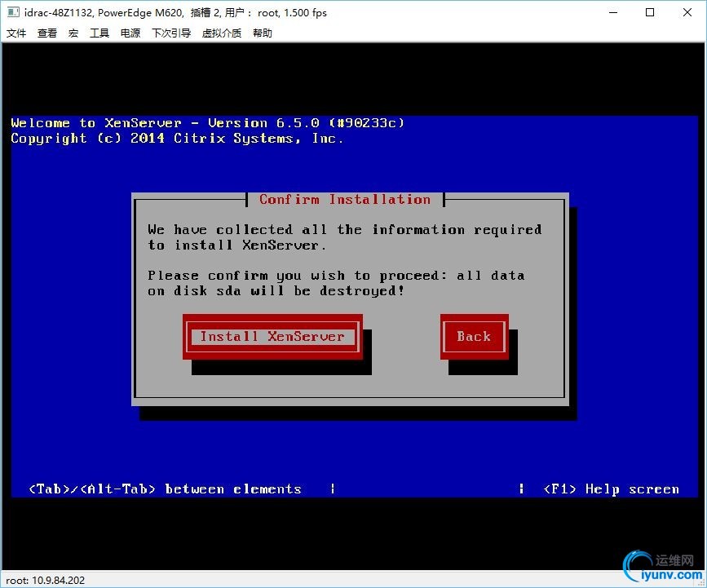The width and height of the screenshot is (707, 588).
Task: Close the iDRAC console window
Action: (x=687, y=12)
